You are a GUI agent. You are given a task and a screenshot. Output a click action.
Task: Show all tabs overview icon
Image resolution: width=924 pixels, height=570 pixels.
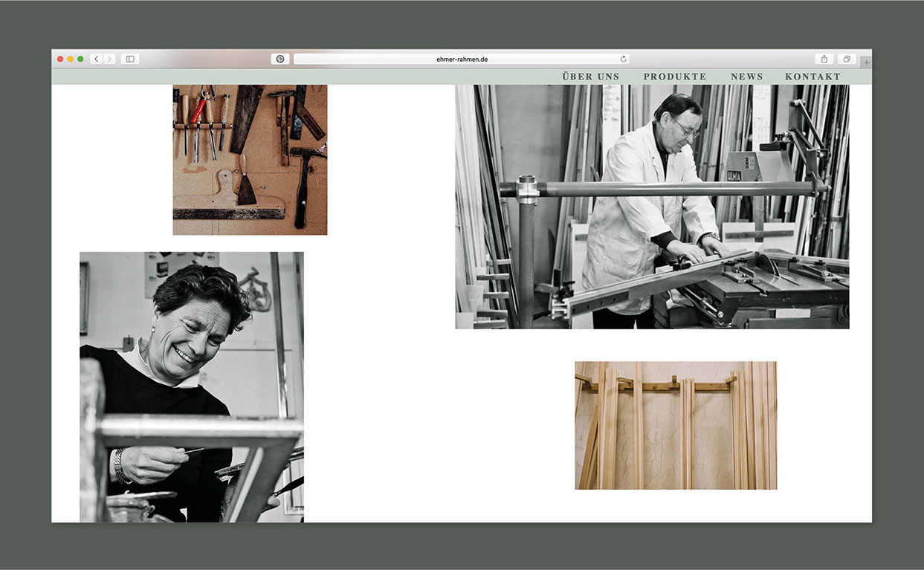tap(846, 59)
